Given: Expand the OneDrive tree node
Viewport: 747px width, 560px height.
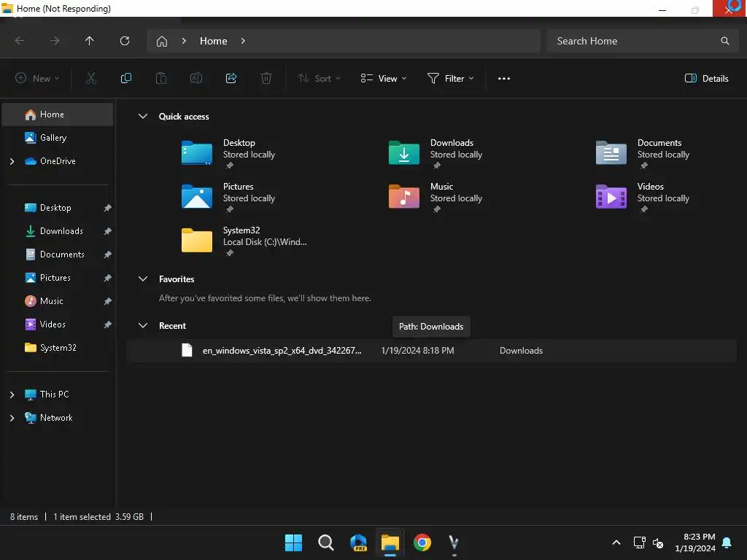Looking at the screenshot, I should [12, 161].
